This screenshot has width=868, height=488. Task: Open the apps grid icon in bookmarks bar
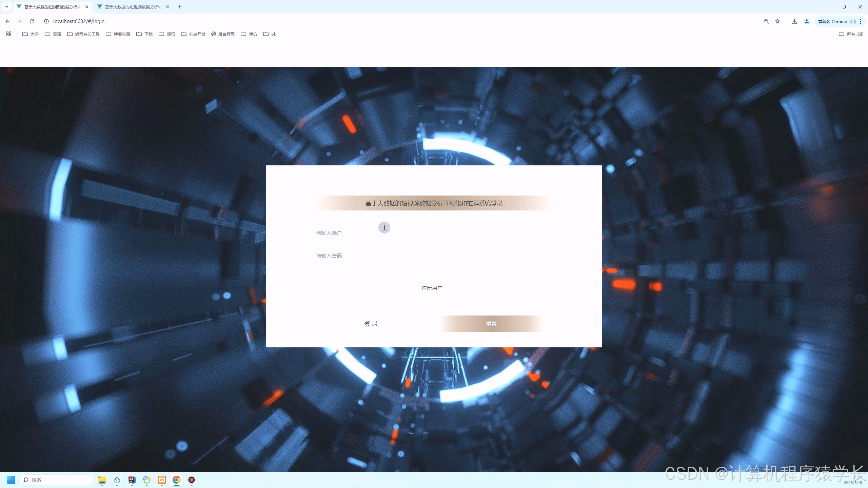9,34
